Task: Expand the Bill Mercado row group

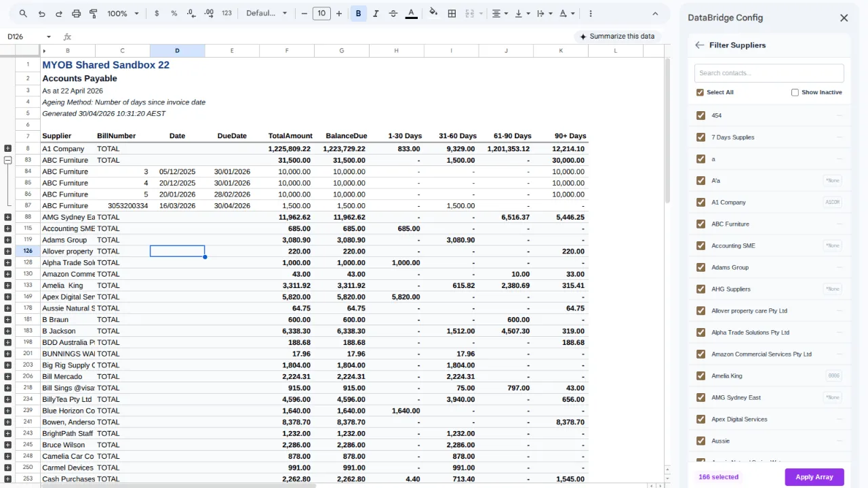Action: pyautogui.click(x=7, y=376)
